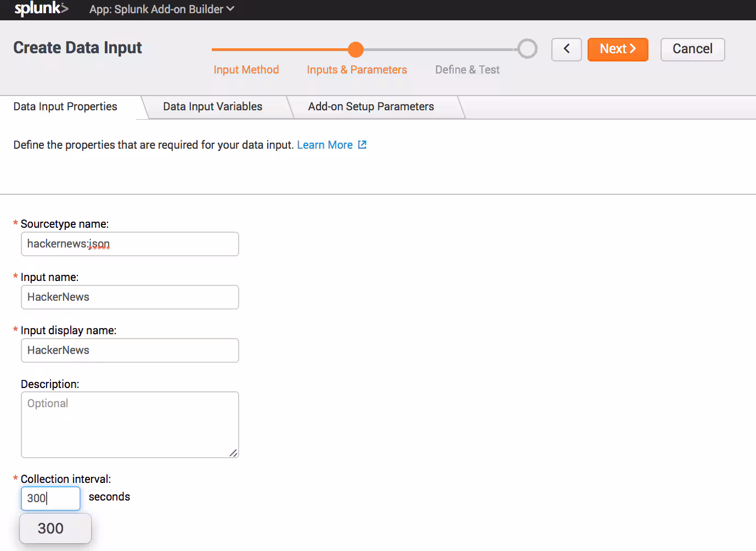The width and height of the screenshot is (756, 551).
Task: Expand the app switcher chevron
Action: [229, 9]
